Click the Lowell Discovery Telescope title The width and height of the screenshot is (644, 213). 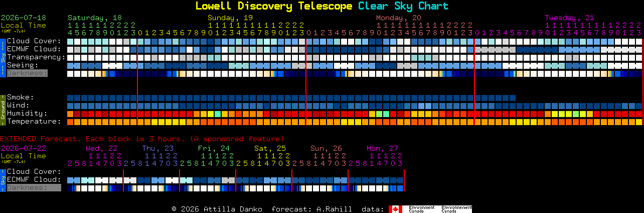pos(274,6)
